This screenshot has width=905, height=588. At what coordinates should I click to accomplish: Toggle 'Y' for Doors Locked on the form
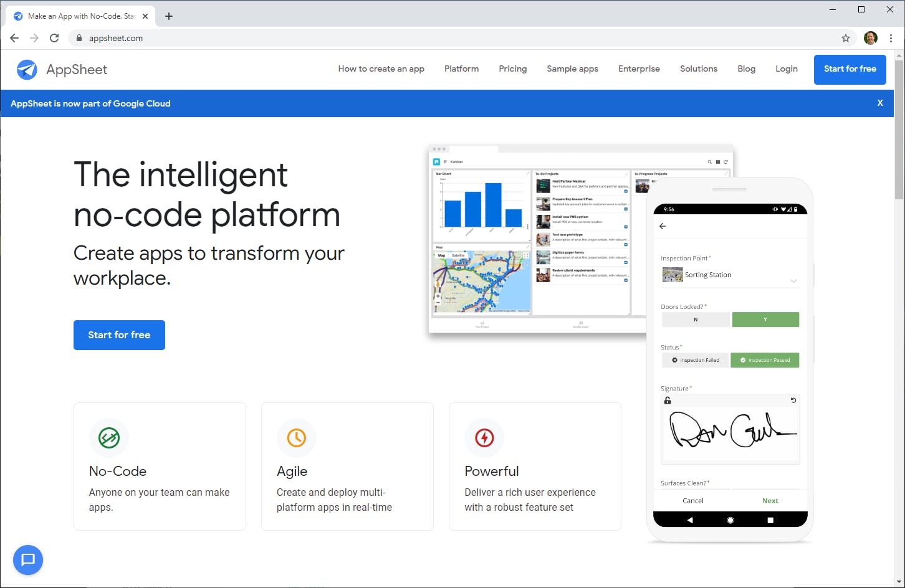pos(765,319)
